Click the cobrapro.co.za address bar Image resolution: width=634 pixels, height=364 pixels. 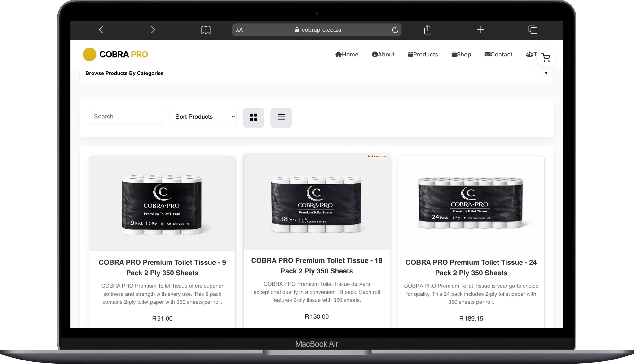tap(317, 30)
